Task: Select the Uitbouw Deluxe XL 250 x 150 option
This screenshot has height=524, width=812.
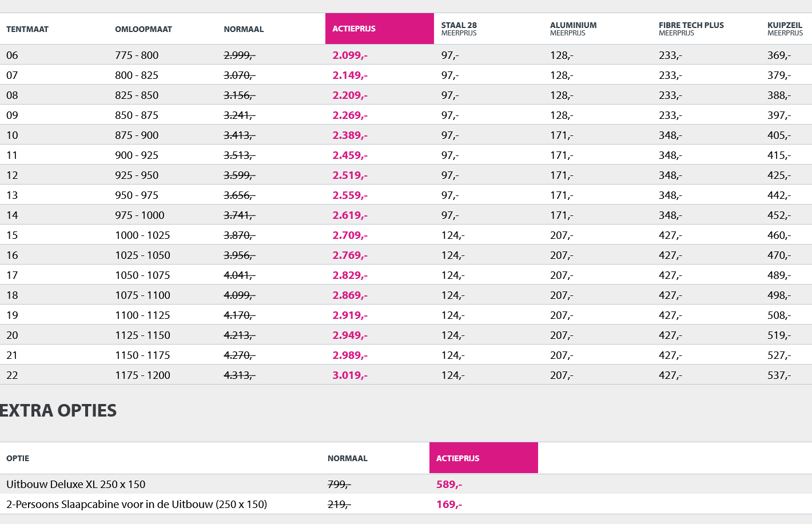Action: click(x=75, y=485)
